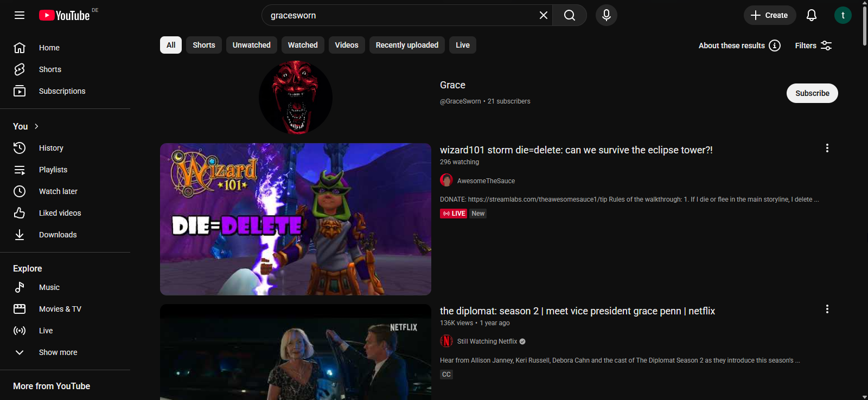Viewport: 868px width, 400px height.
Task: Click the History clock icon
Action: tap(20, 148)
